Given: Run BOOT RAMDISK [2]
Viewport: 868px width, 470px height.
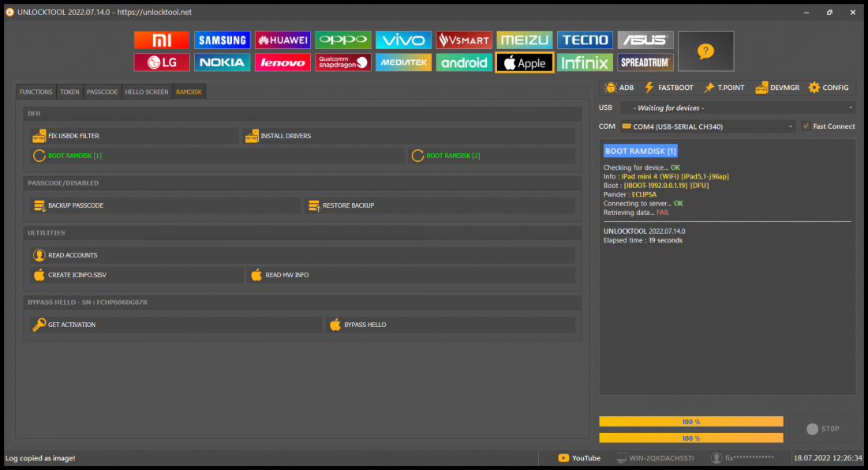Looking at the screenshot, I should pyautogui.click(x=492, y=156).
